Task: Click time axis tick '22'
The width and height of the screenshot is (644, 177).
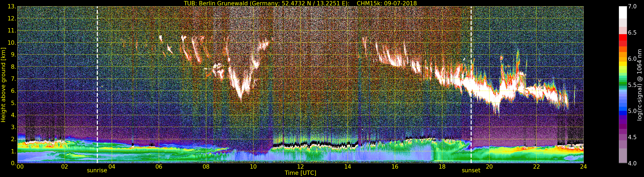Action: coord(536,167)
